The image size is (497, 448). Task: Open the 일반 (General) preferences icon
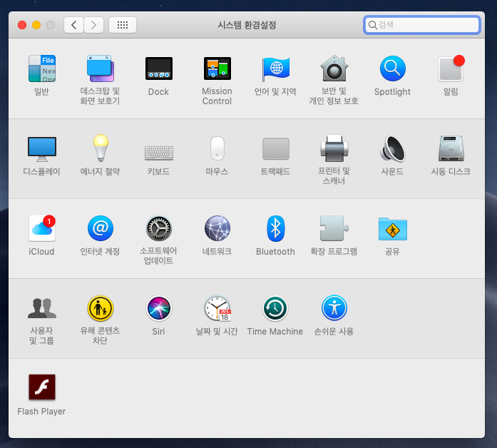click(42, 68)
